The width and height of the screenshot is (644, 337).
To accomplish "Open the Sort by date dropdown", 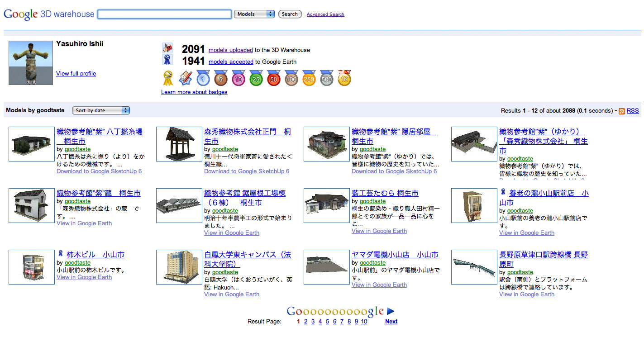I will 101,110.
